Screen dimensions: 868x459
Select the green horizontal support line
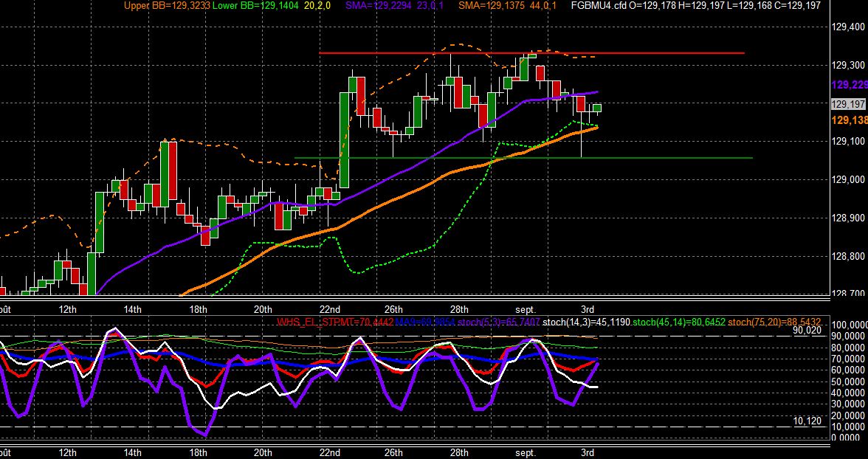point(523,158)
